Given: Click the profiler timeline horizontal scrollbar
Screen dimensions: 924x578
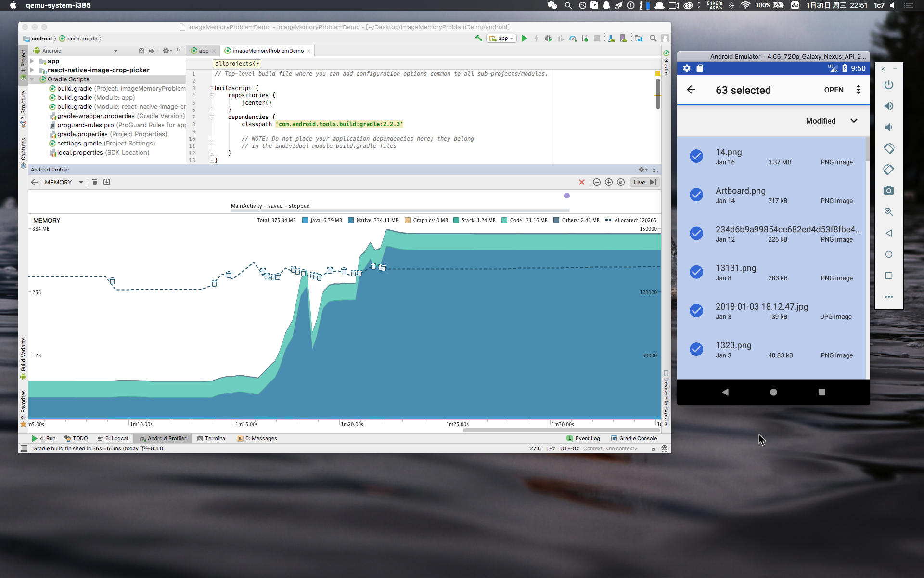Looking at the screenshot, I should coord(561,430).
